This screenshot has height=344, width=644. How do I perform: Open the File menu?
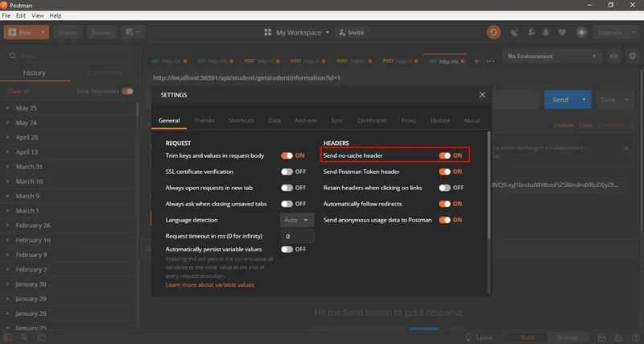6,15
